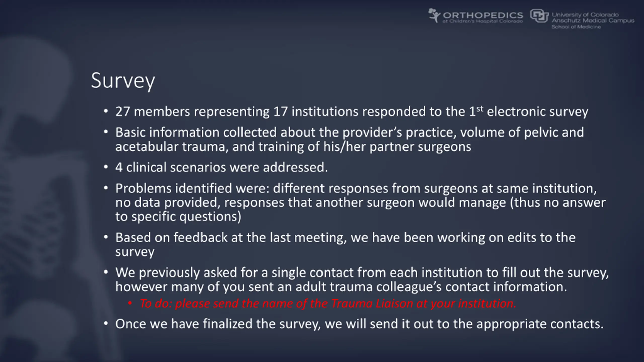Click the University of Colorado Anschutz text
Screen dimensions: 644x362
[x=593, y=18]
